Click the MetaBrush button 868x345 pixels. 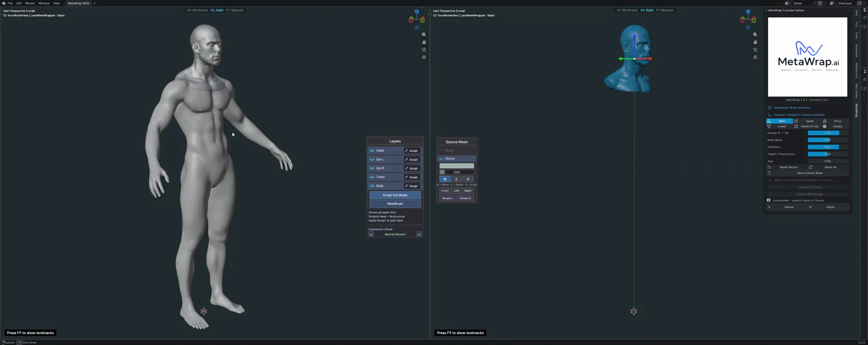point(395,204)
